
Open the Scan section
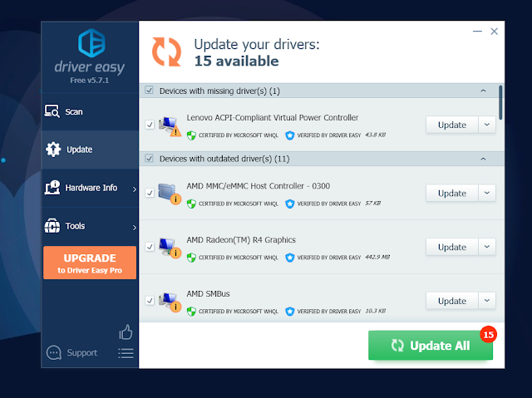coord(90,111)
